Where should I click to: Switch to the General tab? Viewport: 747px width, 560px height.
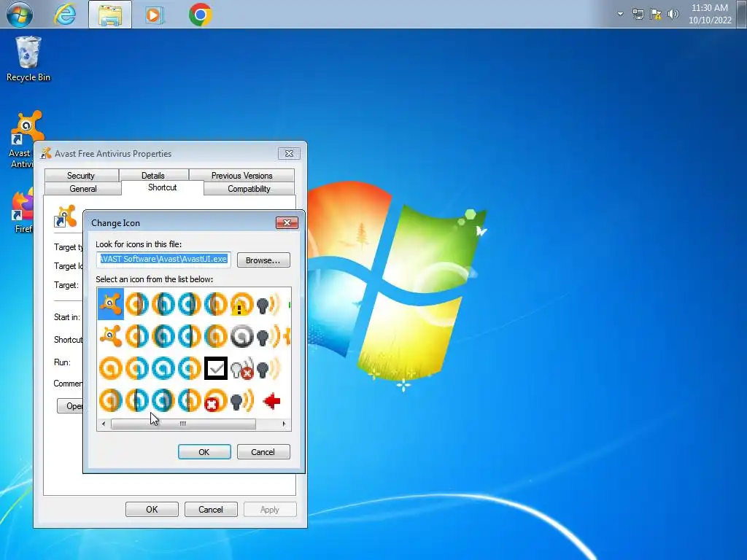coord(83,189)
